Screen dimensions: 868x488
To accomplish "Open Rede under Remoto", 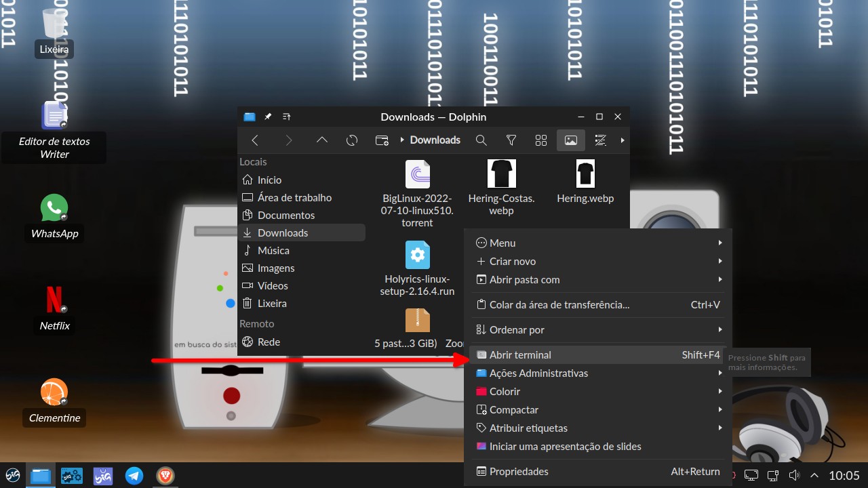I will 302,342.
